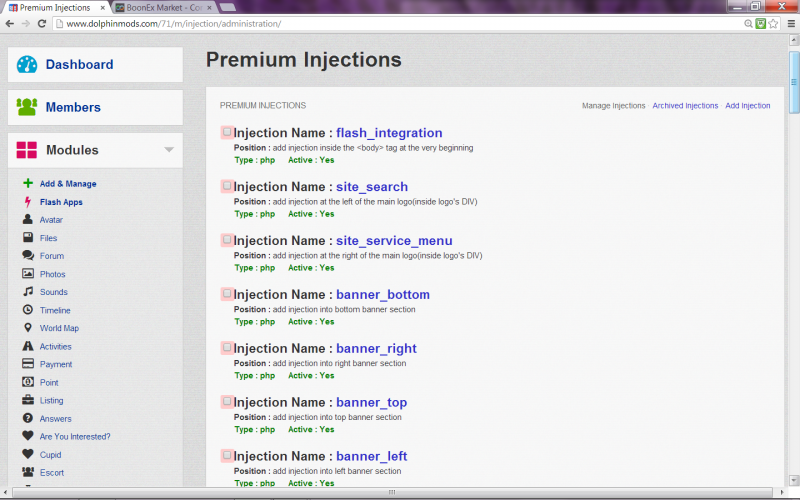The width and height of the screenshot is (800, 500).
Task: Click the Sounds music note icon
Action: coord(28,291)
